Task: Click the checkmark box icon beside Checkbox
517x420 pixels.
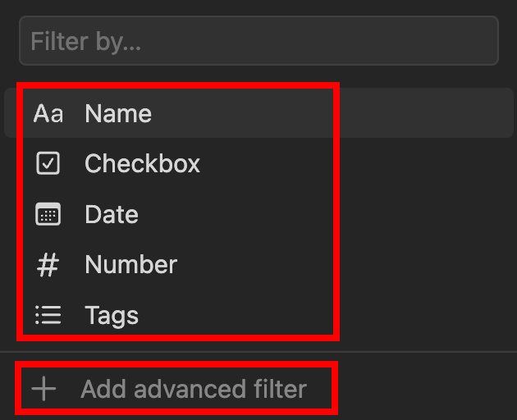Action: [48, 164]
